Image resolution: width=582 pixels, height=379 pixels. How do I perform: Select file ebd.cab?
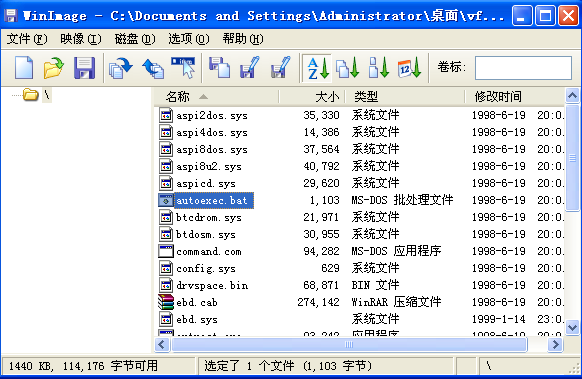(x=197, y=303)
